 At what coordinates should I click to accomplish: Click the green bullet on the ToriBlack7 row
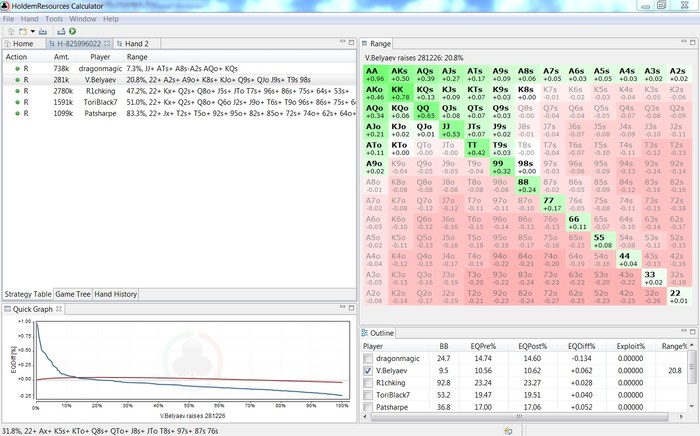(17, 102)
